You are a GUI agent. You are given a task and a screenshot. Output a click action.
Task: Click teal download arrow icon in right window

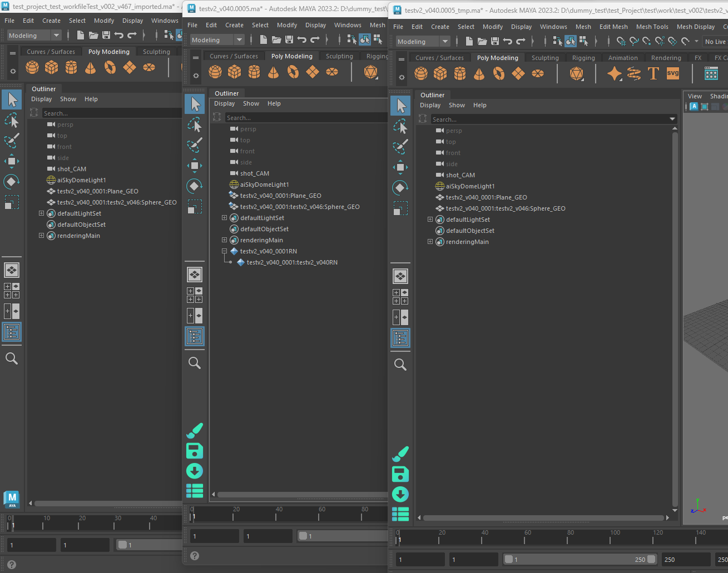click(400, 494)
